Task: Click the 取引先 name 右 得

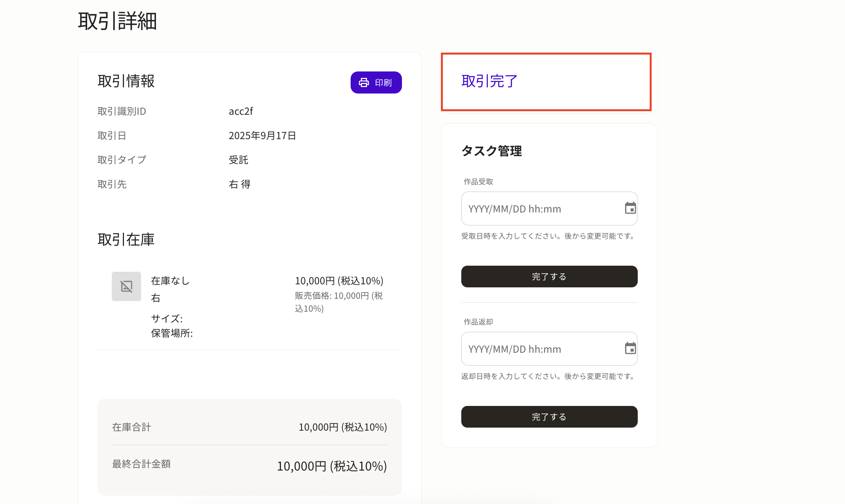Action: coord(240,184)
